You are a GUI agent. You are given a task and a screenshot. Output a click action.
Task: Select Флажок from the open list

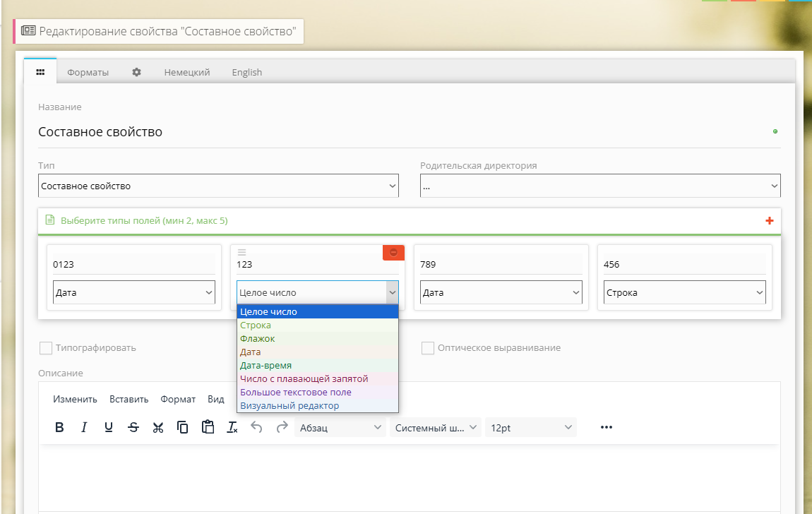pos(258,339)
